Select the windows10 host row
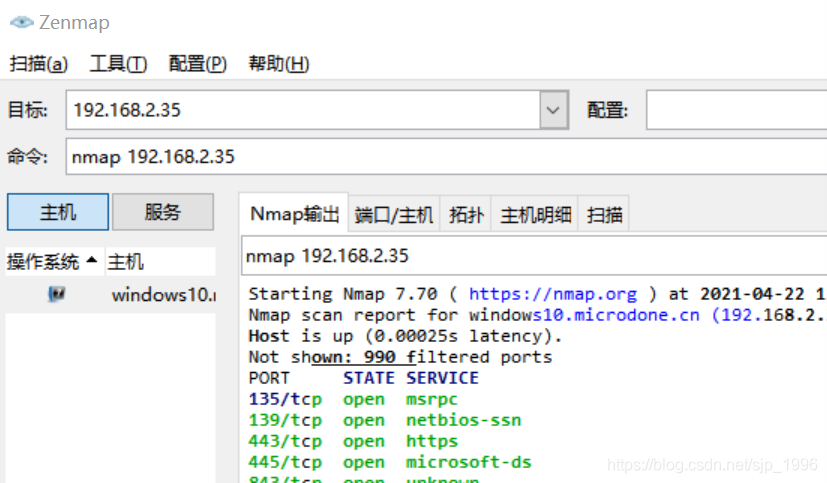Viewport: 827px width, 483px height. pos(110,294)
